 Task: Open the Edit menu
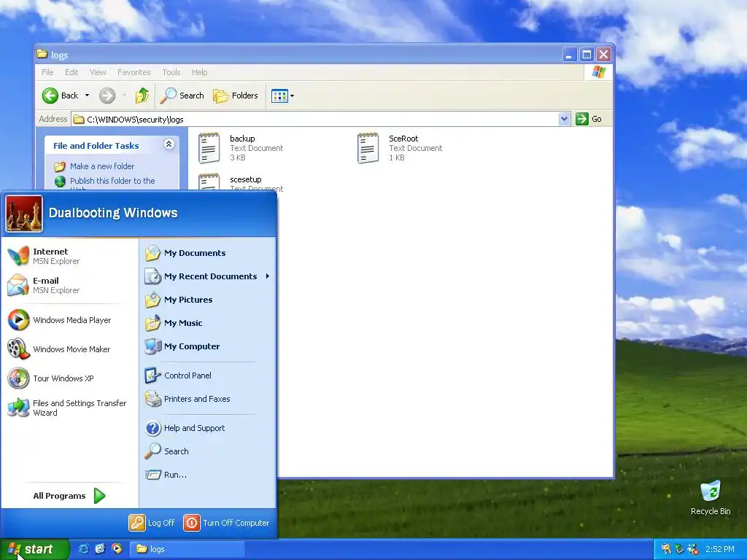[71, 72]
